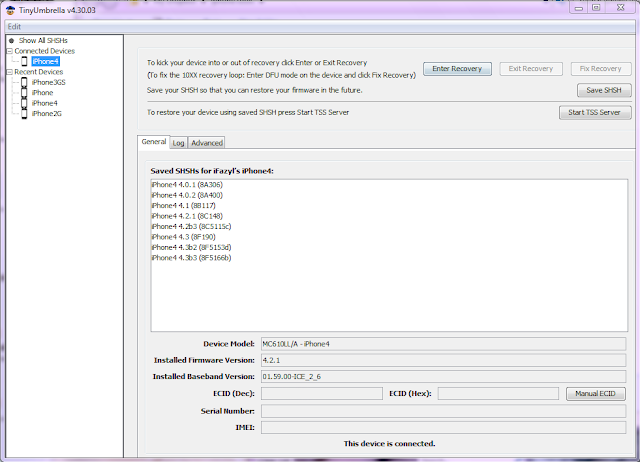Select SHSH entry iPhone4 4.3b2 (8F5153d)
This screenshot has height=462, width=640.
click(x=191, y=247)
